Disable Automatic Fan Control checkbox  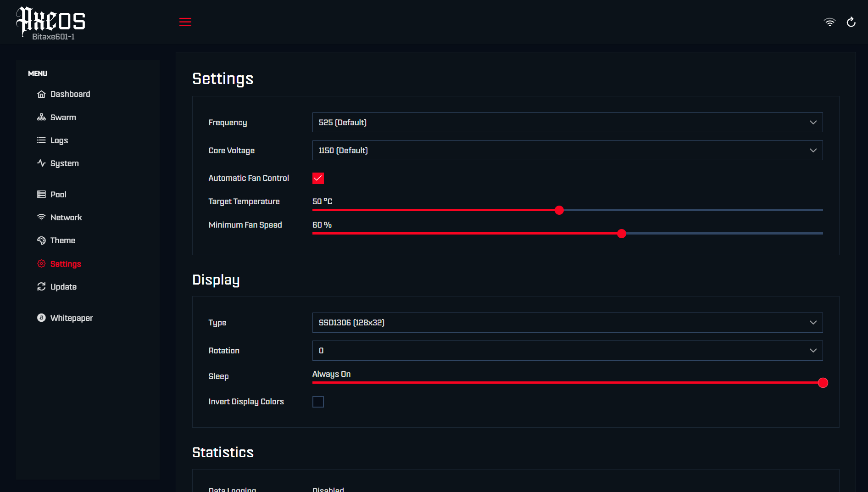[x=318, y=178]
